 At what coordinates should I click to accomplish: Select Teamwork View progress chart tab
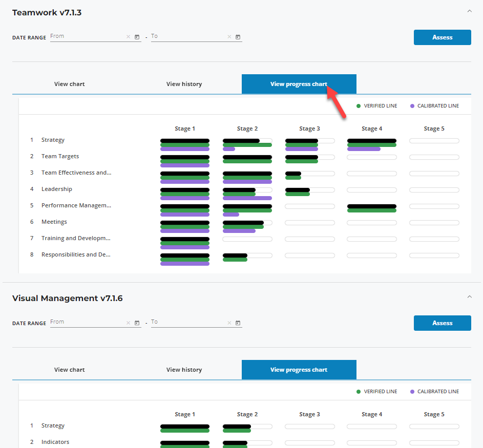[299, 84]
